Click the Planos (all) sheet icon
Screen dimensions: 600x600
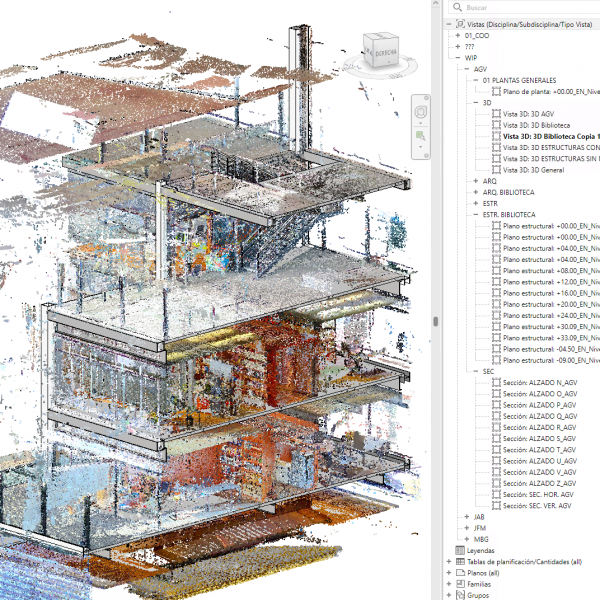pos(460,573)
